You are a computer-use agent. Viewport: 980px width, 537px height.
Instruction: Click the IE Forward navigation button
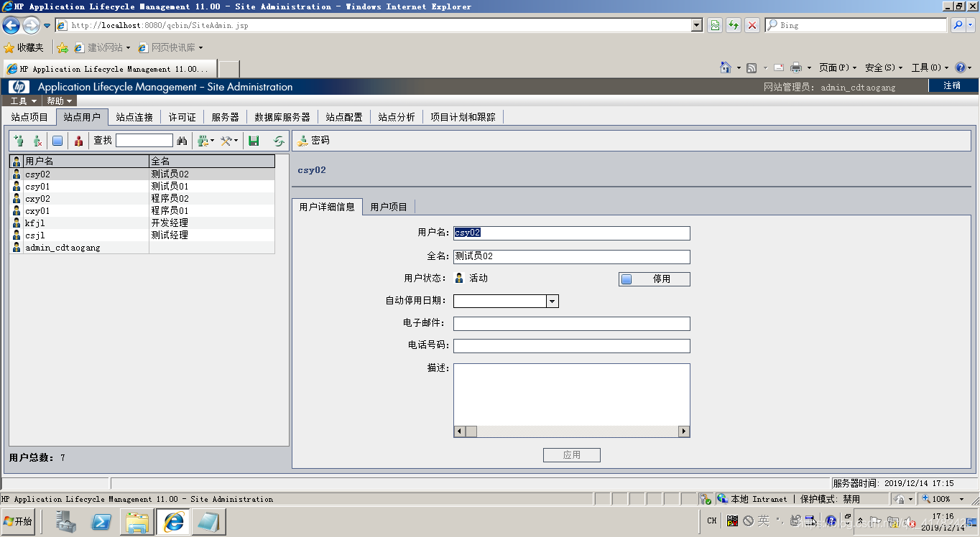tap(31, 26)
